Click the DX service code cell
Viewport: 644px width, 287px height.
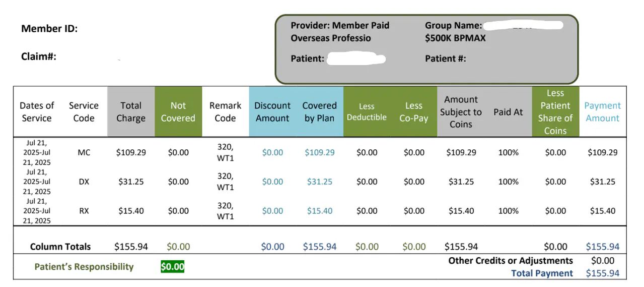84,182
